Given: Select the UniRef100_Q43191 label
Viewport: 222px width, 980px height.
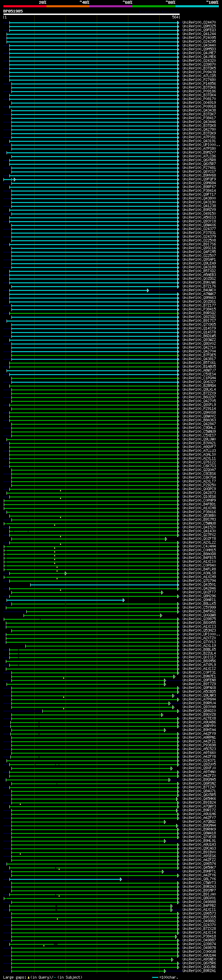Looking at the screenshot, I should tap(199, 141).
